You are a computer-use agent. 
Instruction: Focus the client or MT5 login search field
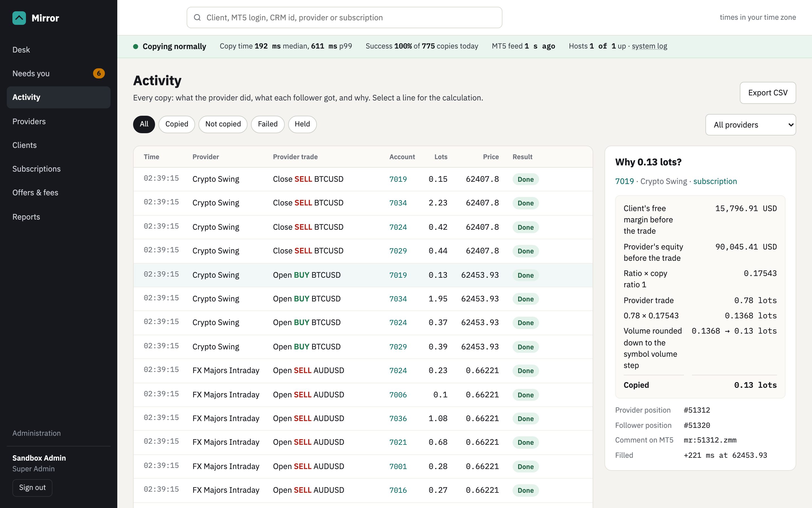[344, 17]
